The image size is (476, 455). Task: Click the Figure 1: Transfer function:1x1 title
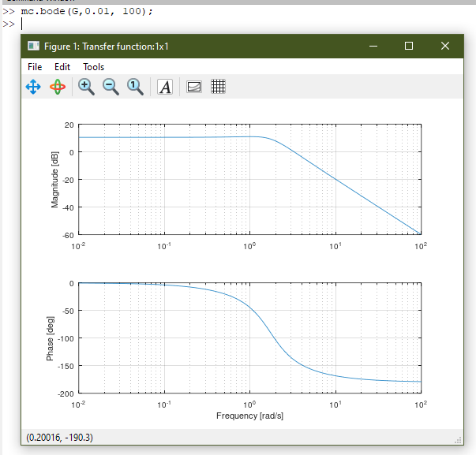click(107, 47)
